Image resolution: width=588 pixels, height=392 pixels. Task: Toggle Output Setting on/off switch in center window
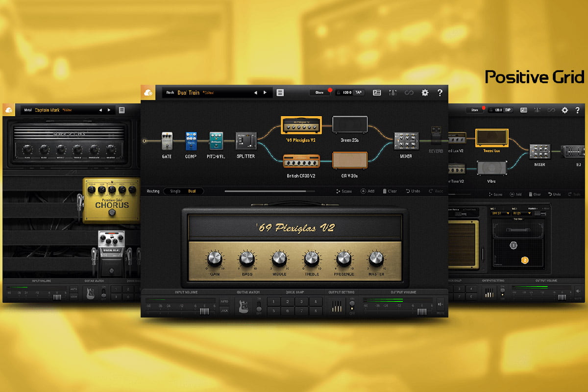tap(351, 307)
